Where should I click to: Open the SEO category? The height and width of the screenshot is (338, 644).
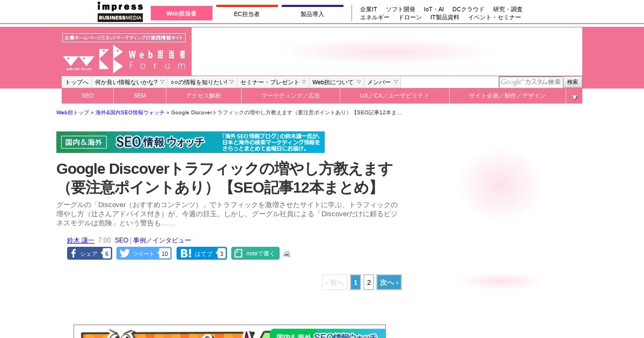[x=87, y=96]
